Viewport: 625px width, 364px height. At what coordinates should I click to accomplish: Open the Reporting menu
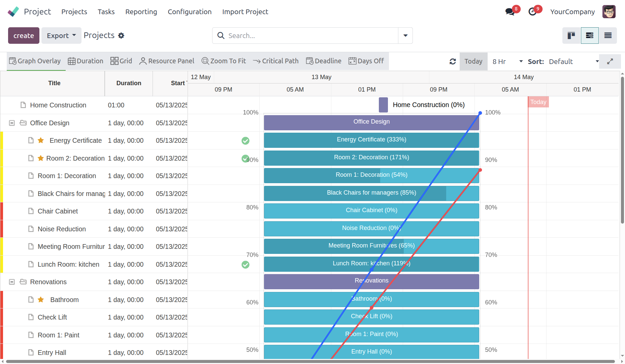(141, 12)
